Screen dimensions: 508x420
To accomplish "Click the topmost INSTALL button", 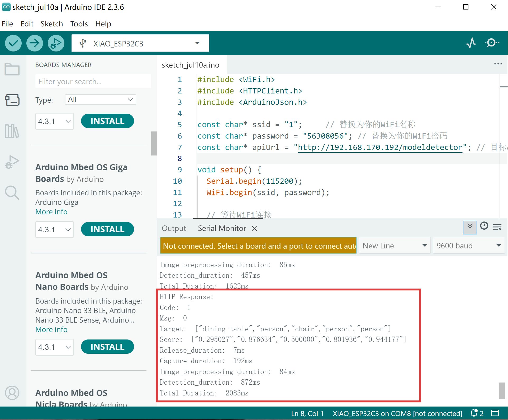I will (x=107, y=121).
